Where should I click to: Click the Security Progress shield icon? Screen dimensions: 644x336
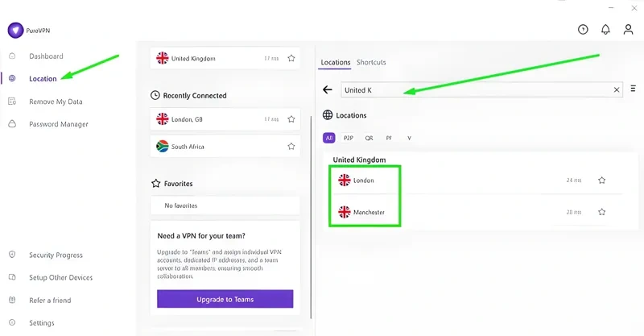tap(12, 255)
